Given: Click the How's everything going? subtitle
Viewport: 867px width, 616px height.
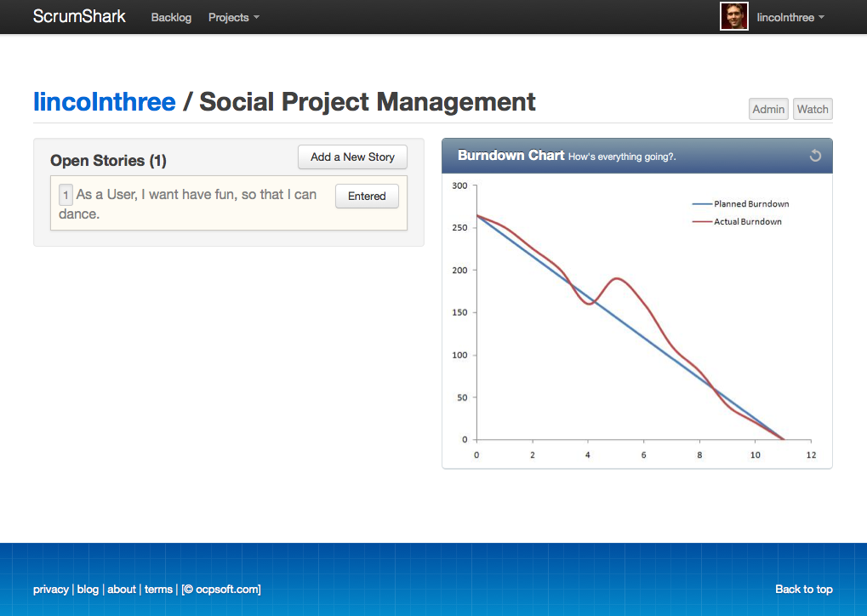Looking at the screenshot, I should pyautogui.click(x=621, y=157).
